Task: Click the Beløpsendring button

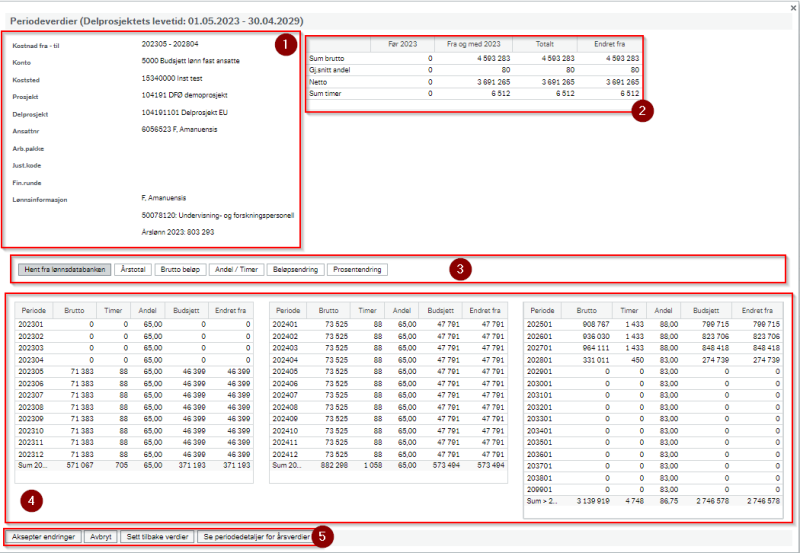Action: pyautogui.click(x=295, y=269)
